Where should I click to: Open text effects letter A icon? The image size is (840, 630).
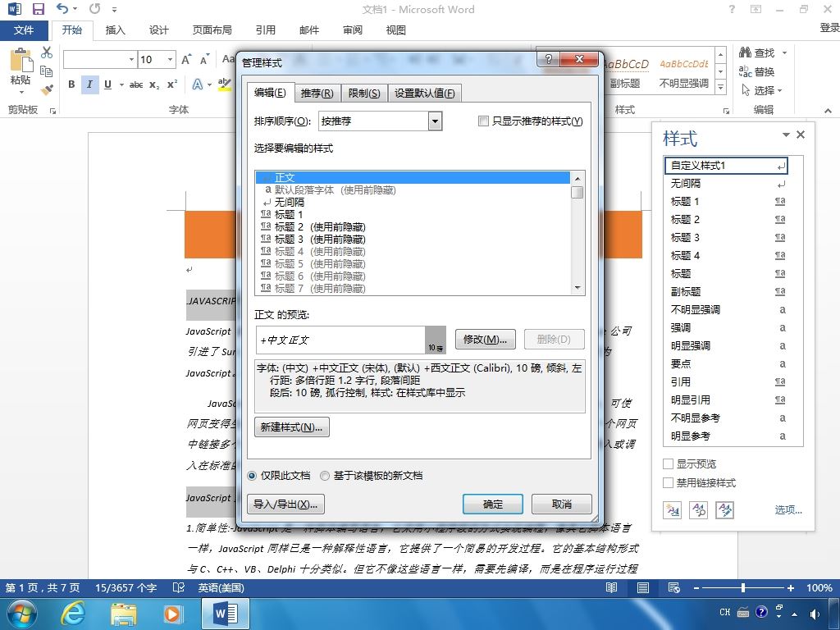(x=198, y=84)
